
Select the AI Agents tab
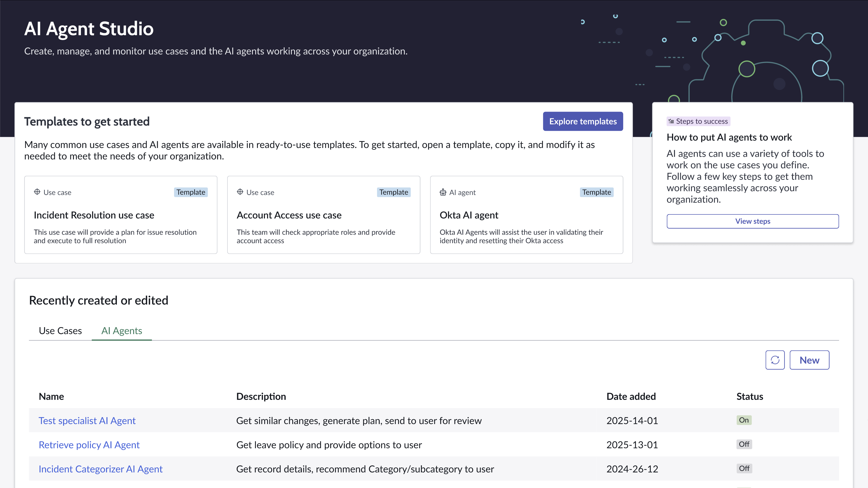coord(122,331)
